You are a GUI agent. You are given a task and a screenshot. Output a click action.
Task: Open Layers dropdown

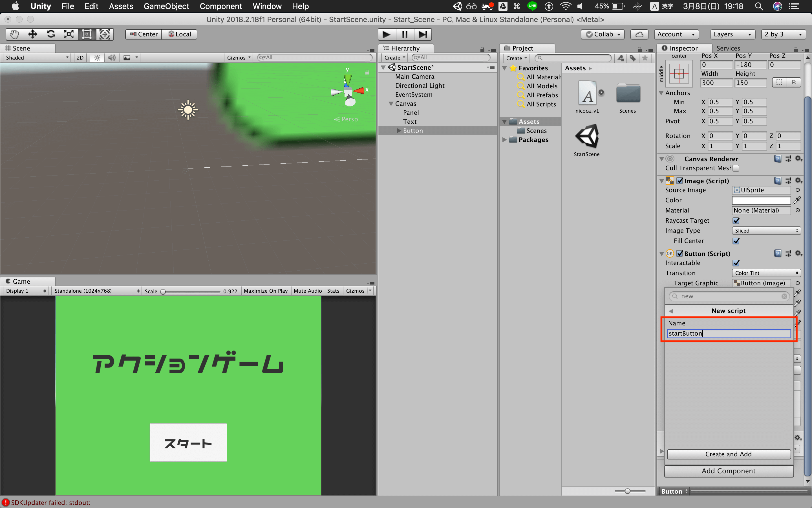click(x=732, y=34)
